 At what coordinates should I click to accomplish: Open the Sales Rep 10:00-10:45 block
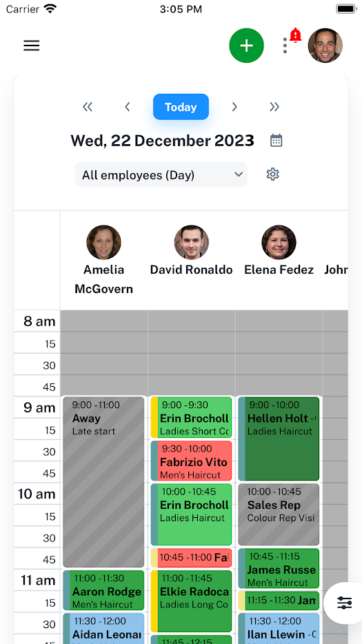pyautogui.click(x=279, y=514)
